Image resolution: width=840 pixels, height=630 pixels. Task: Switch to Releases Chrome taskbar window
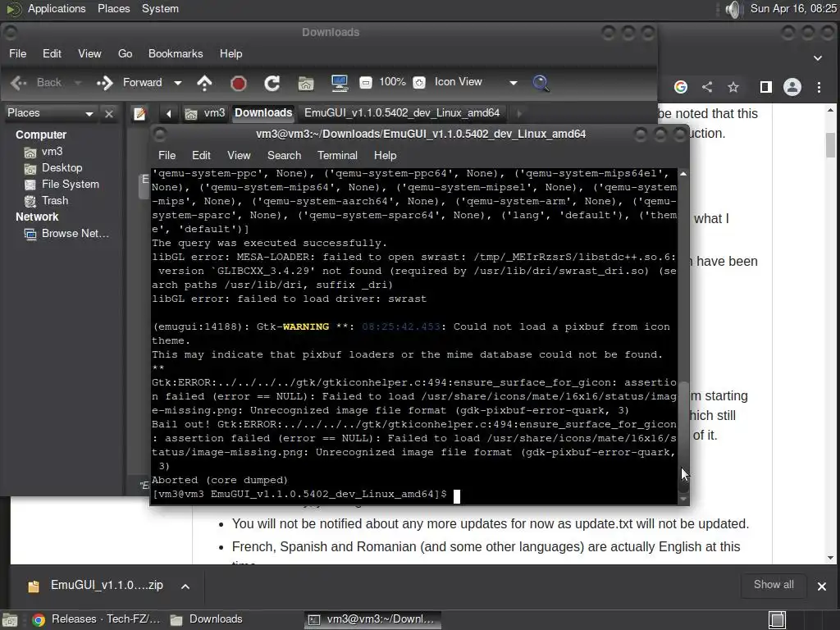97,620
